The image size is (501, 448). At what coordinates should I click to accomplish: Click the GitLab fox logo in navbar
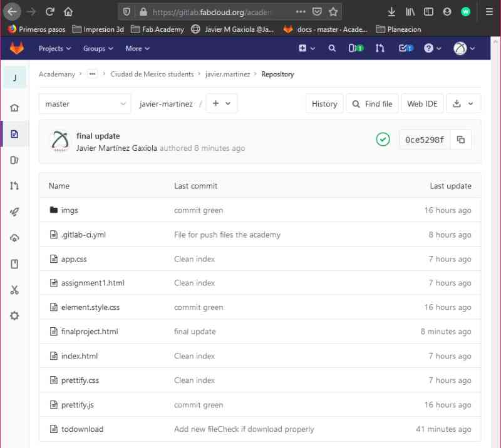(17, 48)
